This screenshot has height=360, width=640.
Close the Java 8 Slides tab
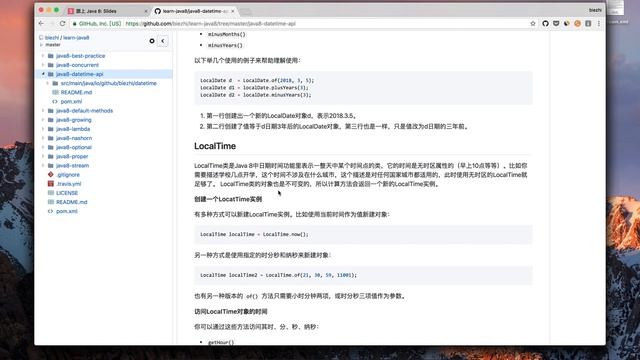point(146,11)
